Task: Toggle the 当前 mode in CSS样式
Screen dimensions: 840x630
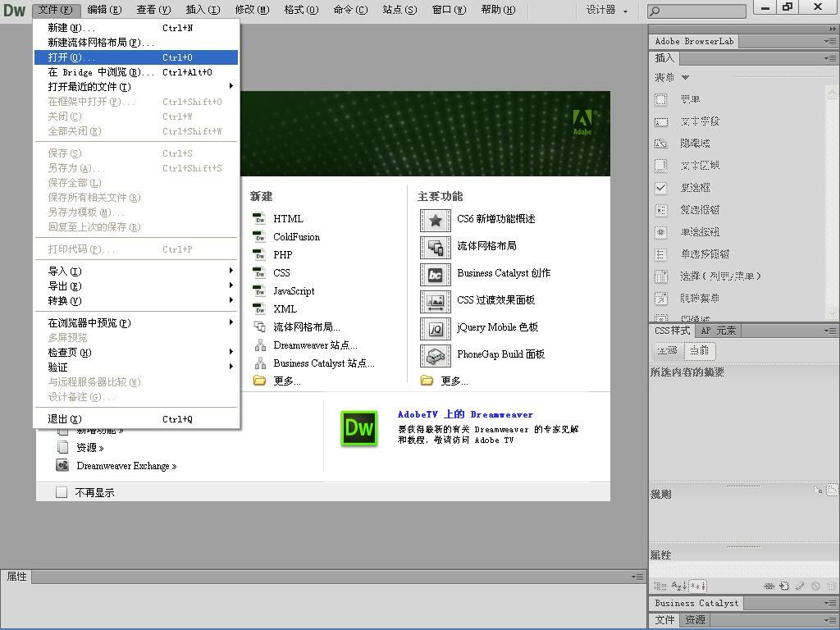Action: click(700, 350)
